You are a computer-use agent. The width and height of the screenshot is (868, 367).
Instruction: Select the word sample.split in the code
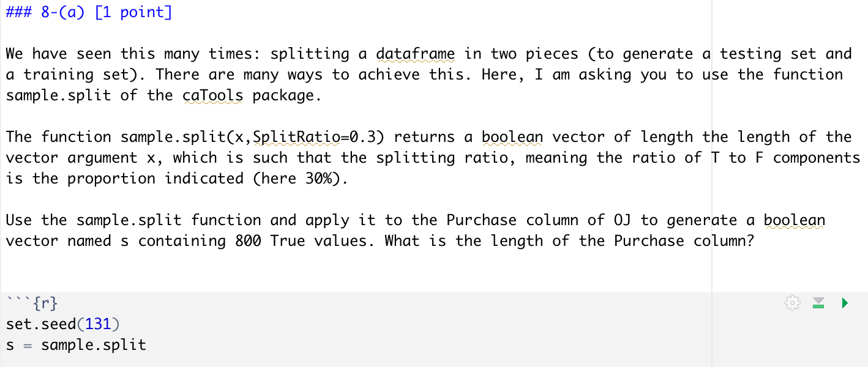[92, 344]
